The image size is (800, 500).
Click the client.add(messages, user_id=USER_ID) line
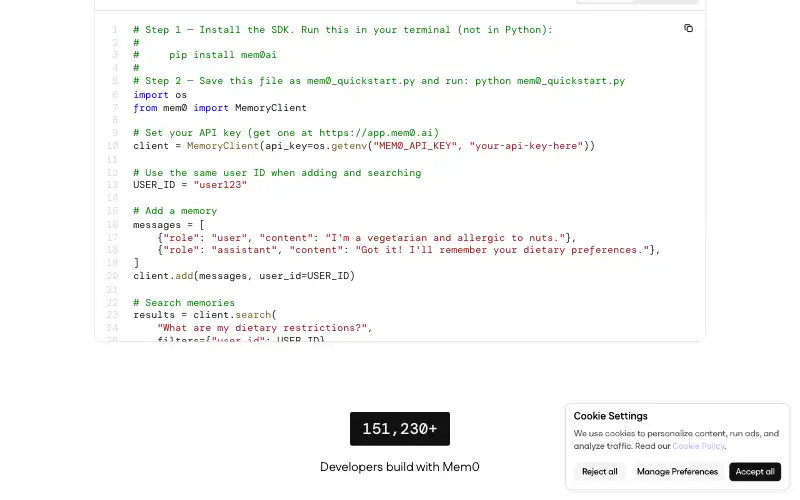[x=244, y=276]
